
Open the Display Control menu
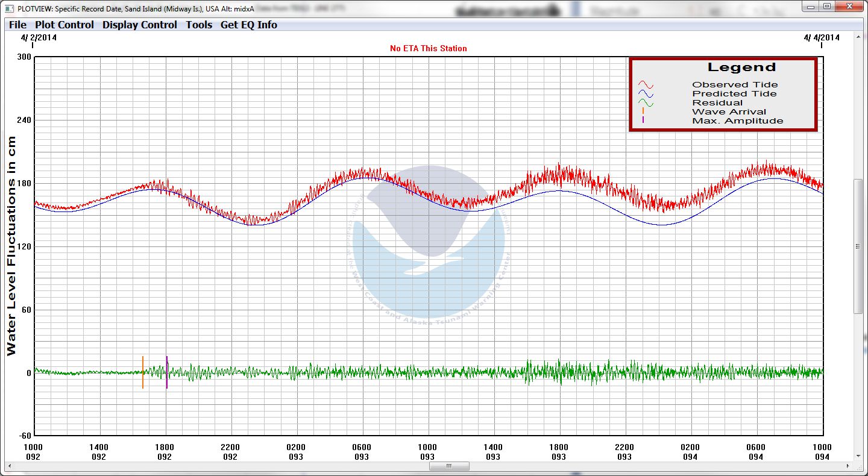(139, 25)
